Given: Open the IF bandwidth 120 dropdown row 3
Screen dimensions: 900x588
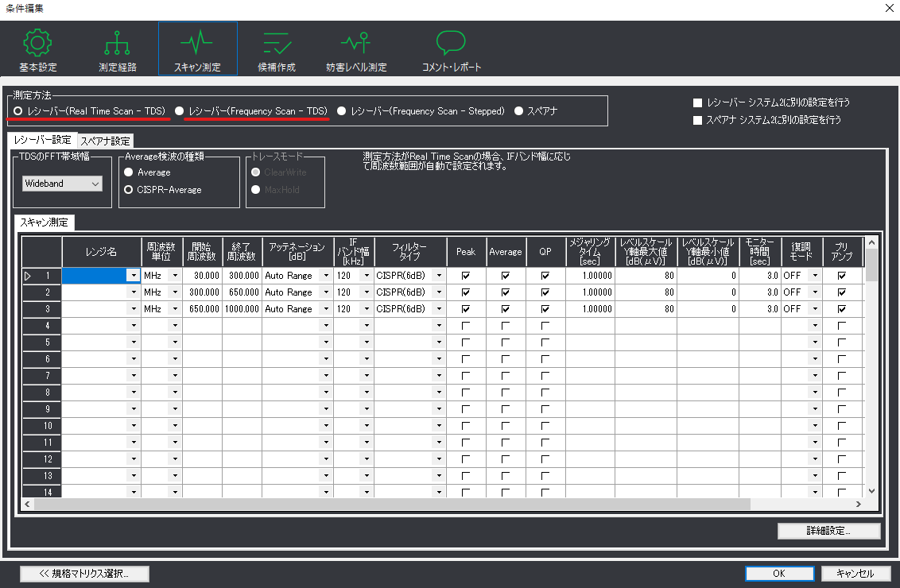Looking at the screenshot, I should click(x=367, y=309).
